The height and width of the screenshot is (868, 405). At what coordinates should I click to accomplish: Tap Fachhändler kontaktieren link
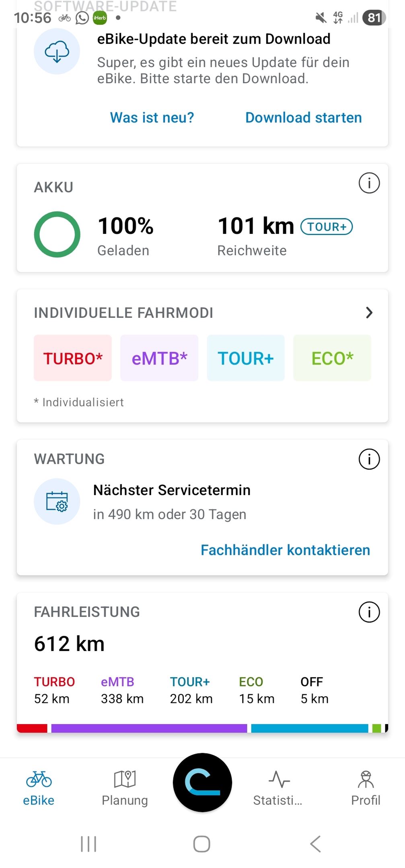tap(285, 550)
